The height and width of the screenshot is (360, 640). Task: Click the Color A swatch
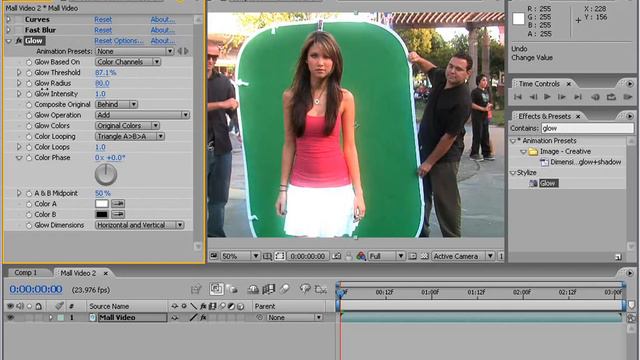click(102, 204)
